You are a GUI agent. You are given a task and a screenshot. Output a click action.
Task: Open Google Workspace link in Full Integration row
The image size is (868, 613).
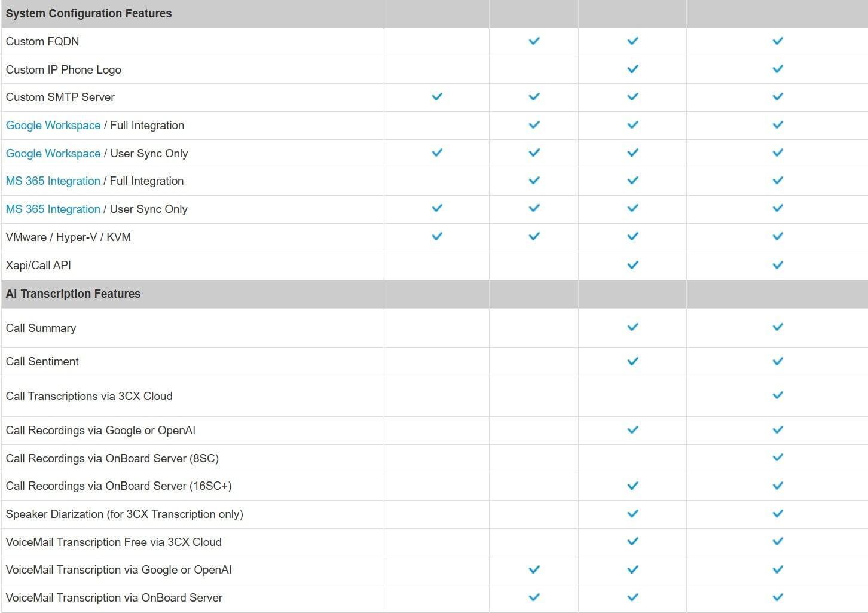pyautogui.click(x=53, y=126)
